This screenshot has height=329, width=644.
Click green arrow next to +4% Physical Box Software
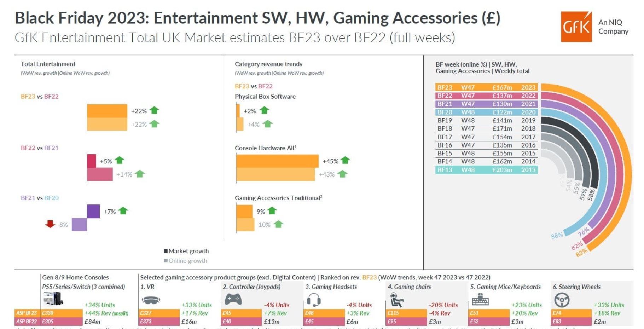pyautogui.click(x=268, y=124)
